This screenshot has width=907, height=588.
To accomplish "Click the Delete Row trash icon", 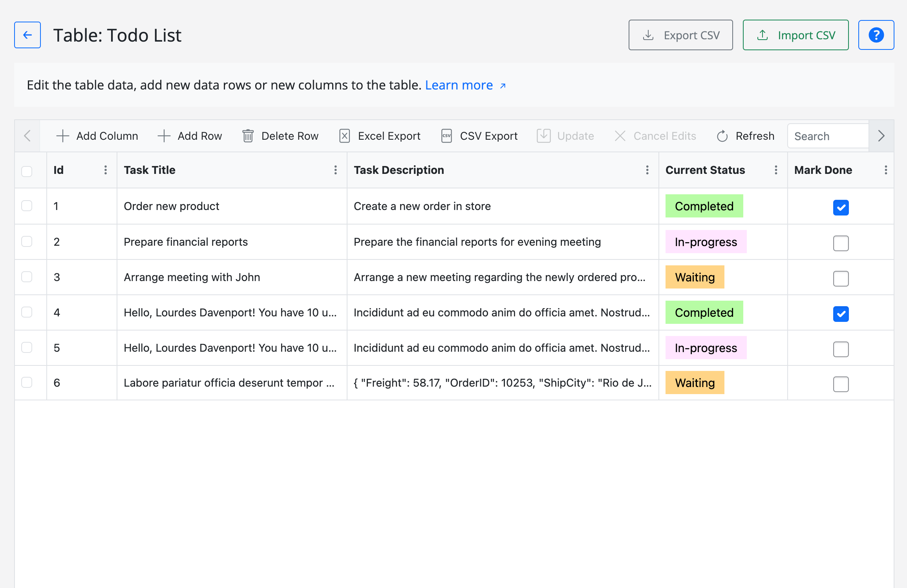I will 247,136.
